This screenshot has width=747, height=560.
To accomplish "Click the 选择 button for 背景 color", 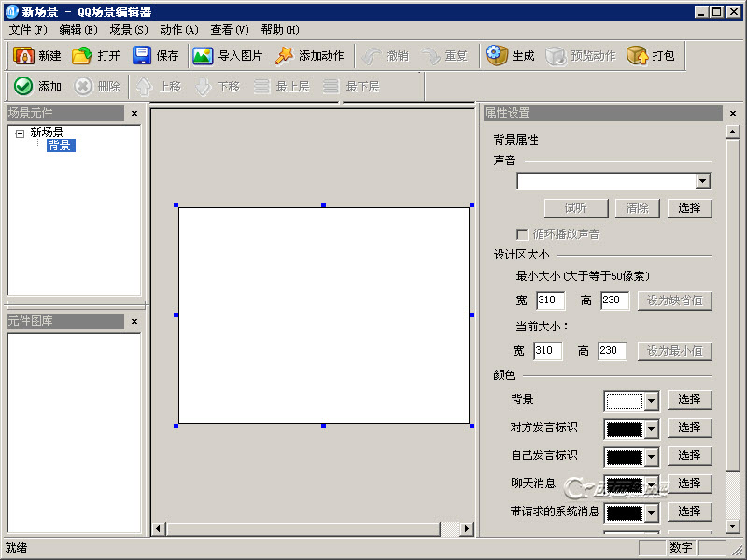I will [689, 399].
